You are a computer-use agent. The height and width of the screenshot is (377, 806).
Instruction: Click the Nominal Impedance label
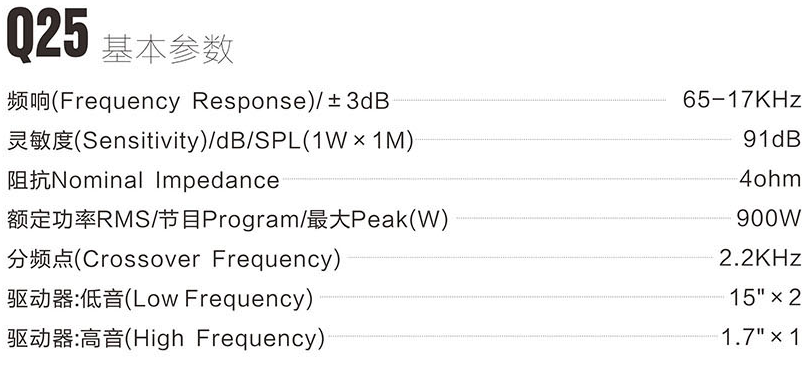143,181
